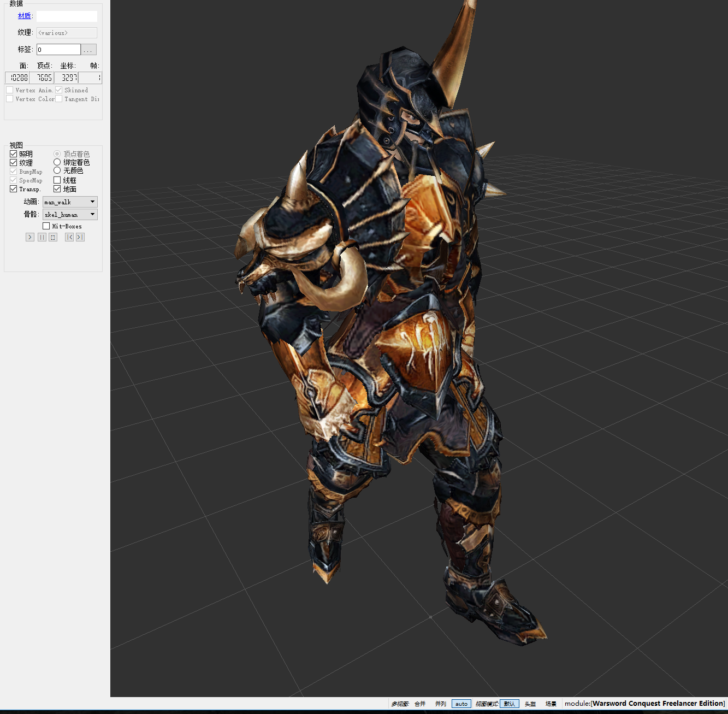
Task: Toggle the Tangent Dir checkbox
Action: coord(58,99)
